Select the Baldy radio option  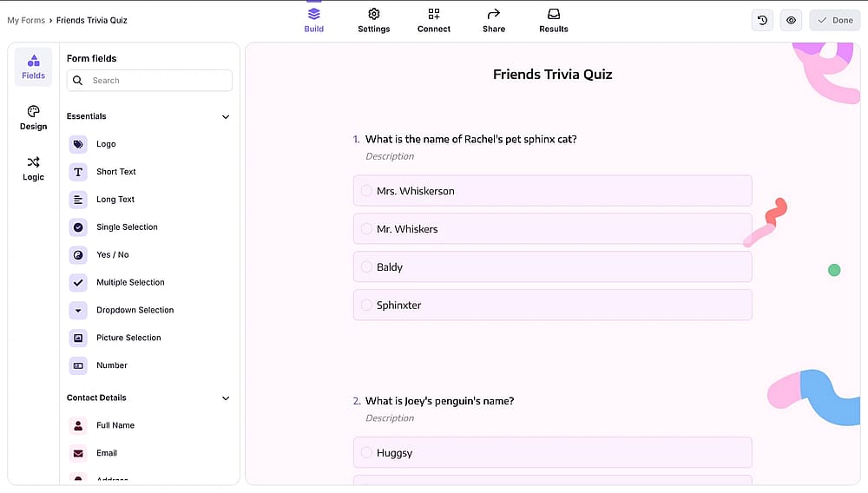[366, 267]
